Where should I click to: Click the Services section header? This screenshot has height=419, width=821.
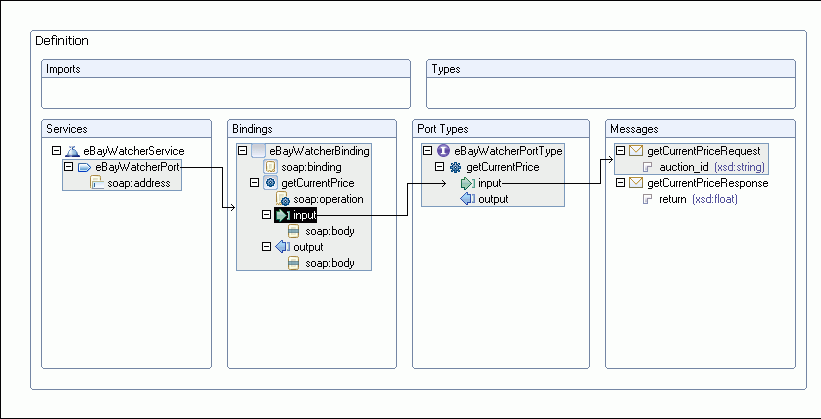pos(126,129)
